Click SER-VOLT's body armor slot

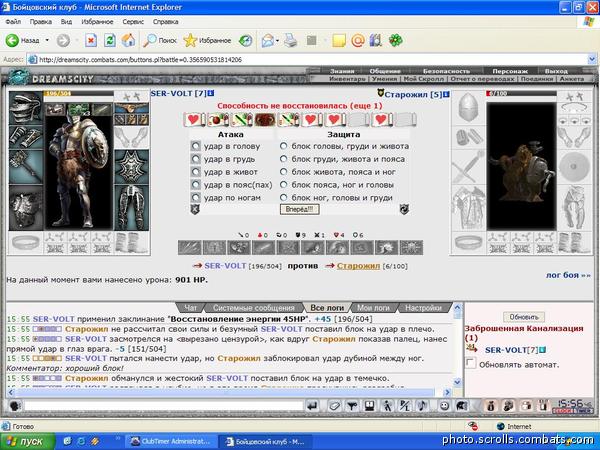[26, 208]
